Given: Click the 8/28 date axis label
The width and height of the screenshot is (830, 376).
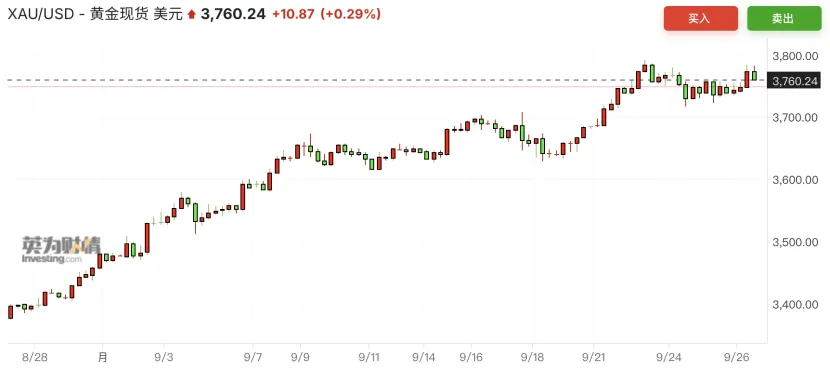Looking at the screenshot, I should click(35, 357).
